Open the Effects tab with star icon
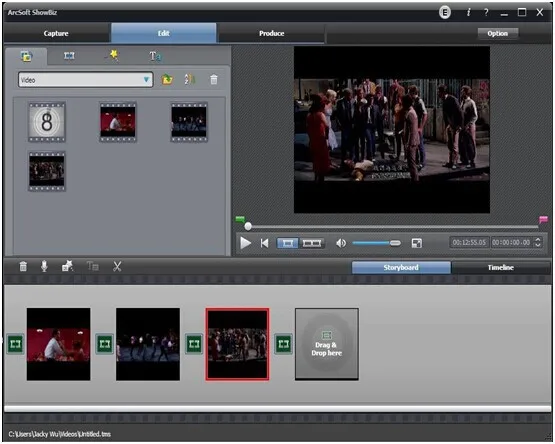555x444 pixels. [112, 55]
